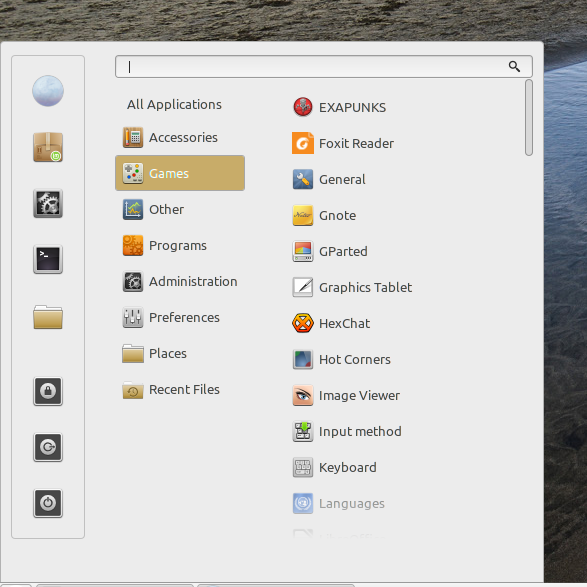Log out using sidebar button
587x587 pixels.
pos(48,447)
